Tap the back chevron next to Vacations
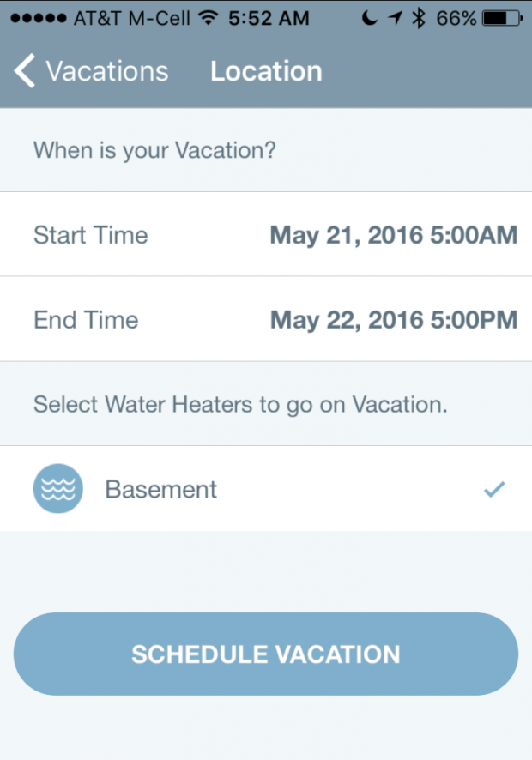 point(24,70)
